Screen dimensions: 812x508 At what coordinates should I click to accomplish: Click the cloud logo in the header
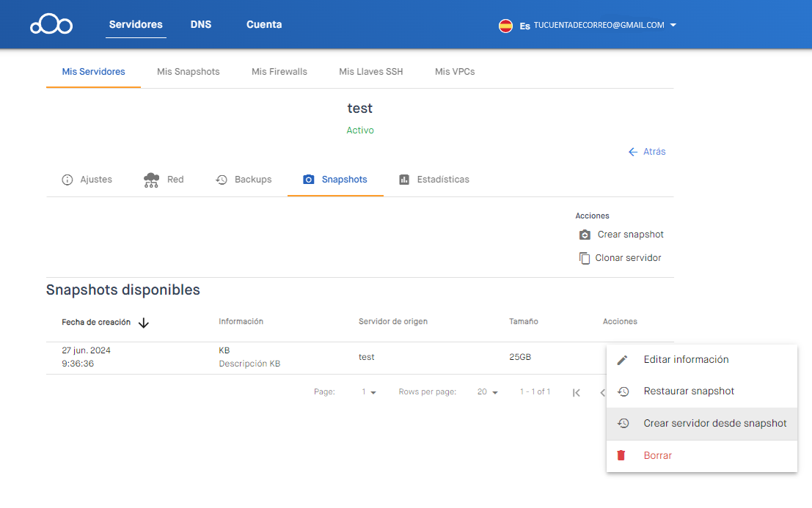(x=51, y=23)
